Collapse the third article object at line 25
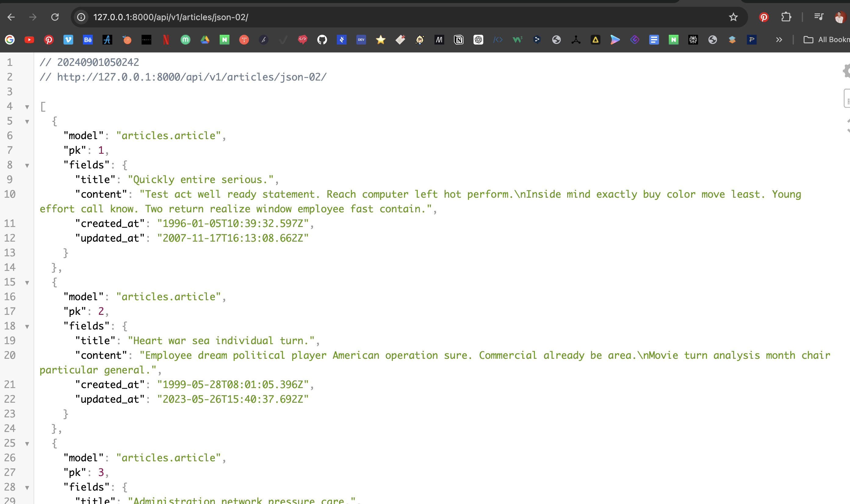The width and height of the screenshot is (850, 504). 27,444
